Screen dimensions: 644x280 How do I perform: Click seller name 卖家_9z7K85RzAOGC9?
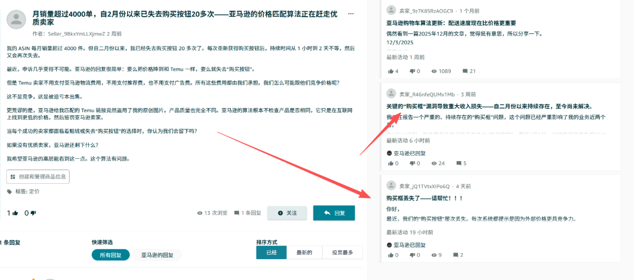click(426, 11)
